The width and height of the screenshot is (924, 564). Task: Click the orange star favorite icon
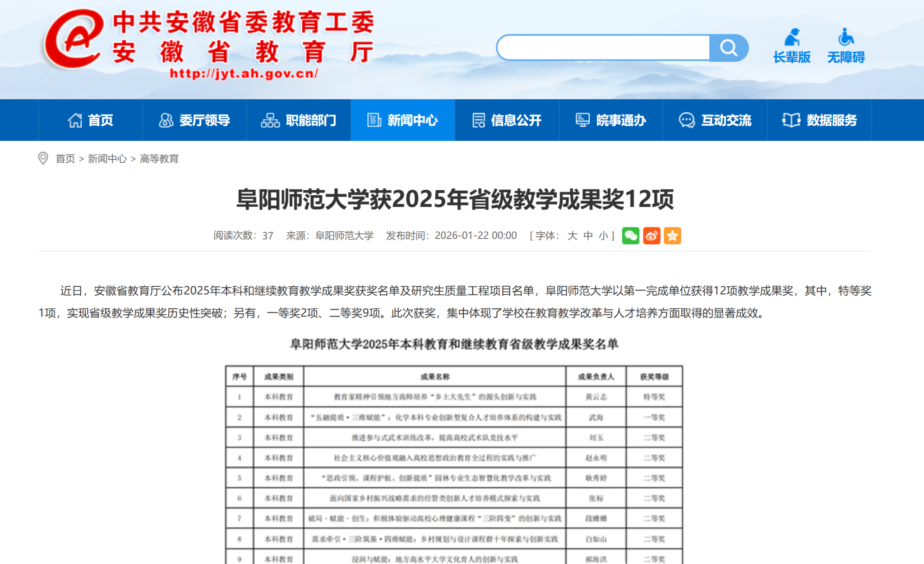[x=672, y=236]
